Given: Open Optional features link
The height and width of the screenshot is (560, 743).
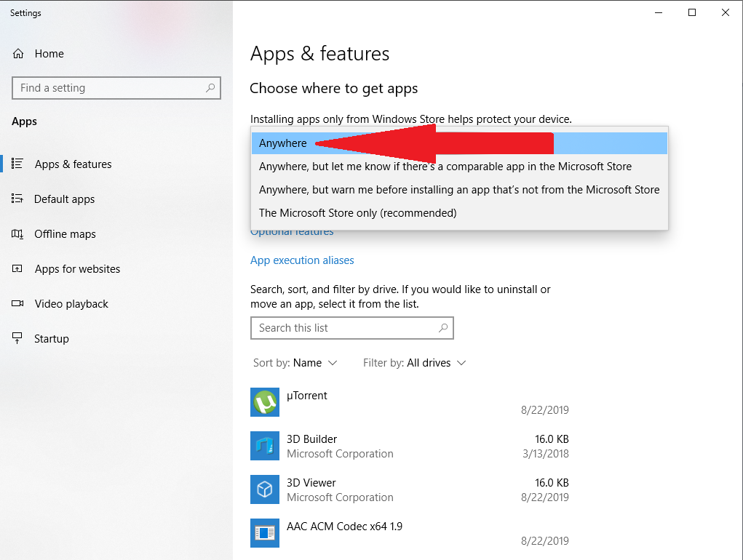Looking at the screenshot, I should pos(292,233).
